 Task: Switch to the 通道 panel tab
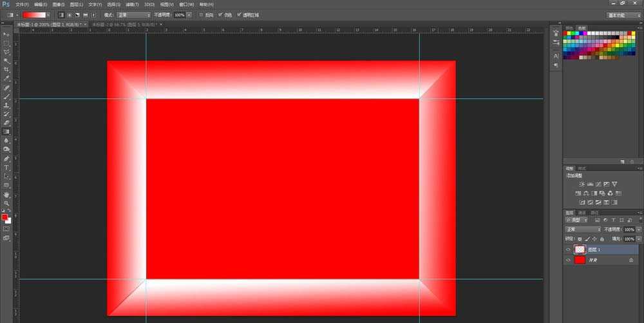[582, 212]
